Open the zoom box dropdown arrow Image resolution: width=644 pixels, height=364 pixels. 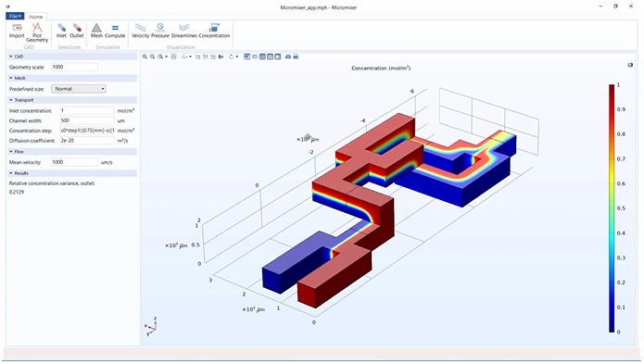point(167,56)
